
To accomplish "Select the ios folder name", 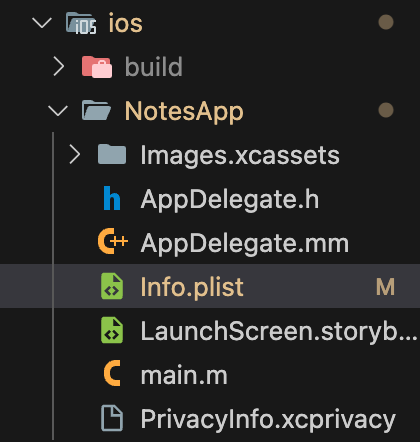I will [x=126, y=23].
